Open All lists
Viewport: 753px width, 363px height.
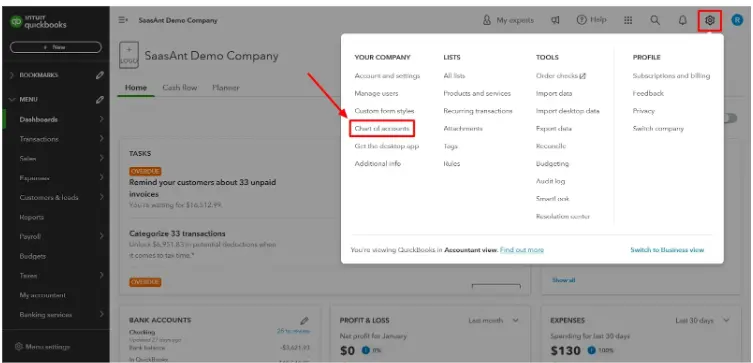coord(454,76)
